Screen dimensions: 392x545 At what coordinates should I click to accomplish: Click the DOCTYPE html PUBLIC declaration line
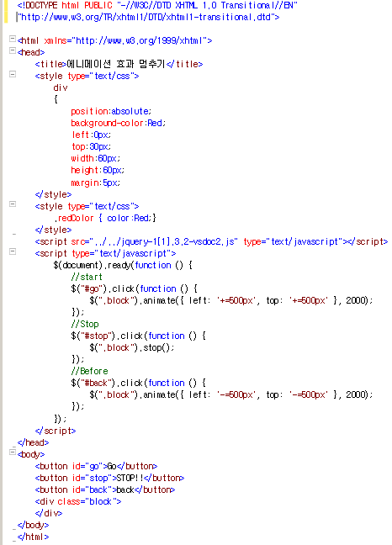157,5
